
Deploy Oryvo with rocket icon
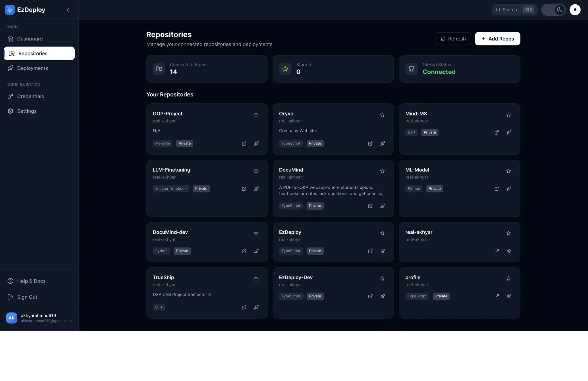pos(383,144)
